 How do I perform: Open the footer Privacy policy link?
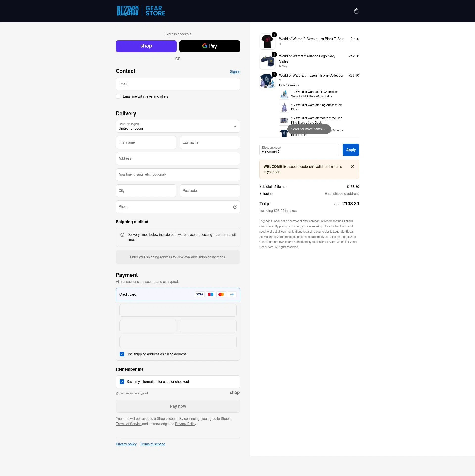click(126, 444)
